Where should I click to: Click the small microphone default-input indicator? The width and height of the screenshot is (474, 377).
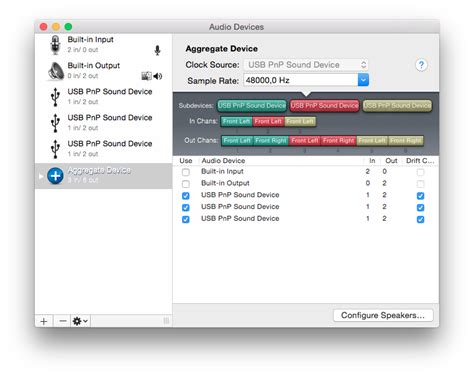(157, 50)
